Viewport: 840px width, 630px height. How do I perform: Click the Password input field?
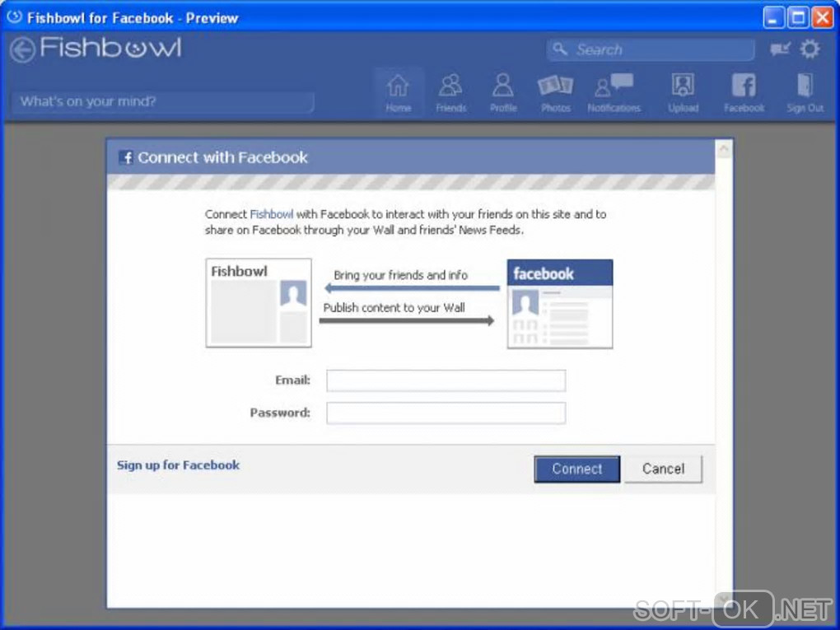coord(446,413)
